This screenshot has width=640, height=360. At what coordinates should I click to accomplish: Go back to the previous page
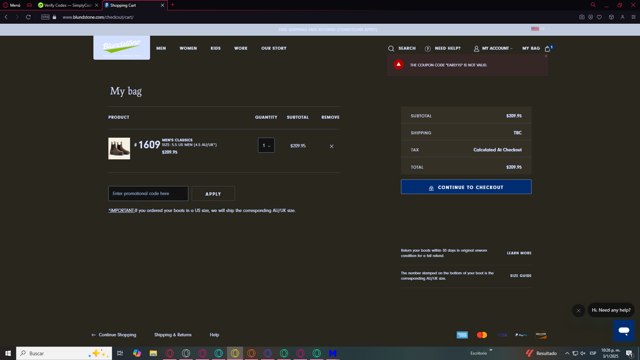point(6,17)
